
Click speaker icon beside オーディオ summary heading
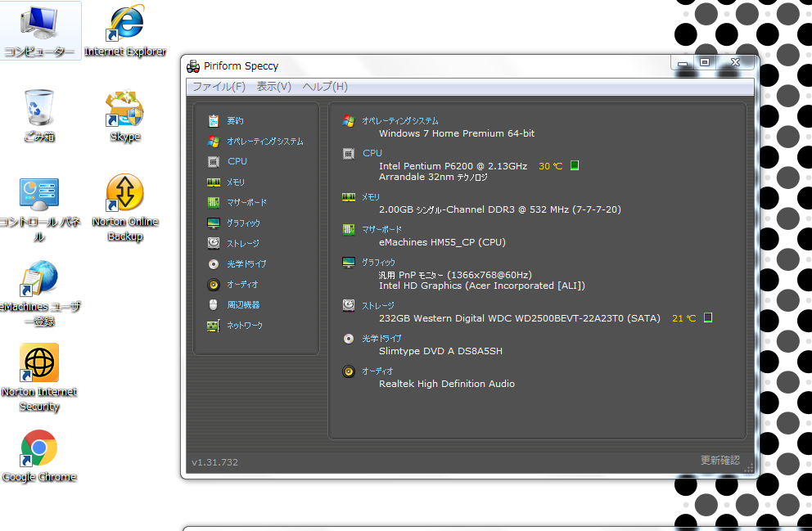pyautogui.click(x=349, y=371)
